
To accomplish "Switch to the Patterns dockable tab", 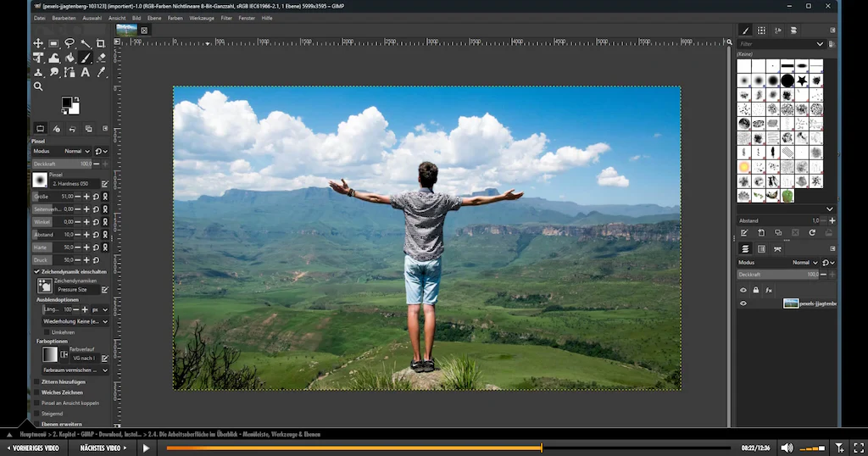I will click(762, 31).
